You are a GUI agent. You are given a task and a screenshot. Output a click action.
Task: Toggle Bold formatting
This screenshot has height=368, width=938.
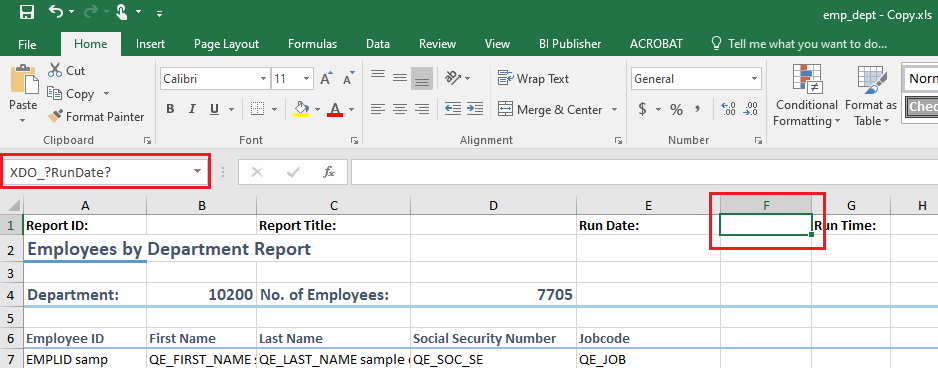click(x=170, y=110)
